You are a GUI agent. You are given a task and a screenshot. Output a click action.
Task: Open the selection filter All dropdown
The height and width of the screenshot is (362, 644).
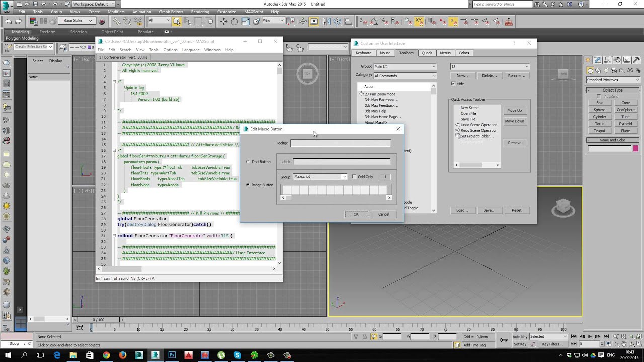159,21
